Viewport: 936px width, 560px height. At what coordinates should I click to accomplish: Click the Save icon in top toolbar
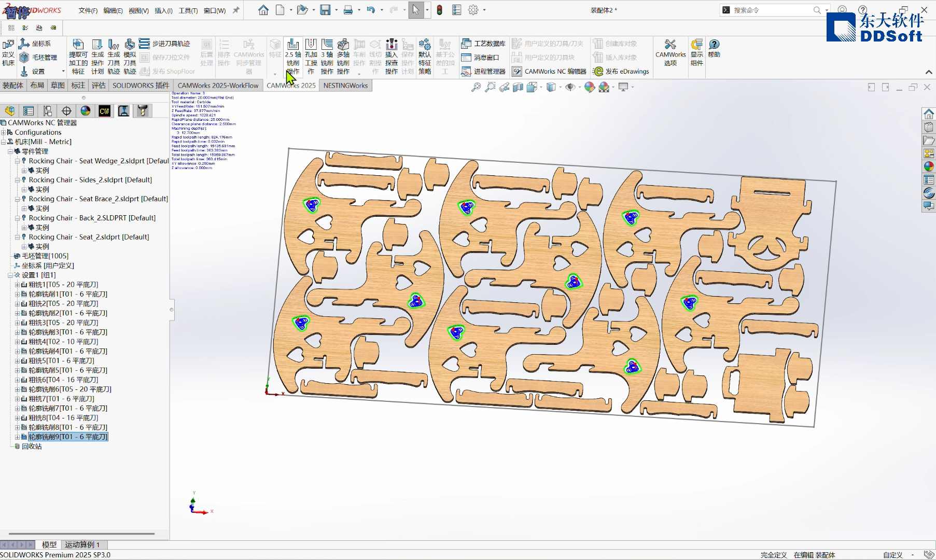tap(325, 10)
